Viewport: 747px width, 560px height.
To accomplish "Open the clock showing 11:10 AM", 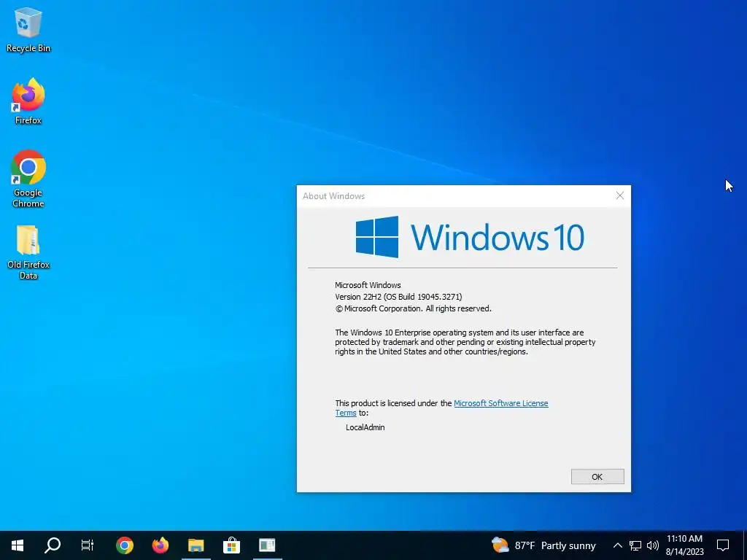I will click(x=684, y=545).
